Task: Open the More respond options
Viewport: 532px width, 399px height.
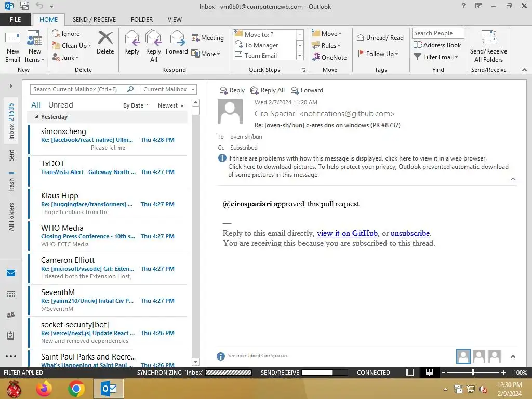Action: (x=206, y=54)
